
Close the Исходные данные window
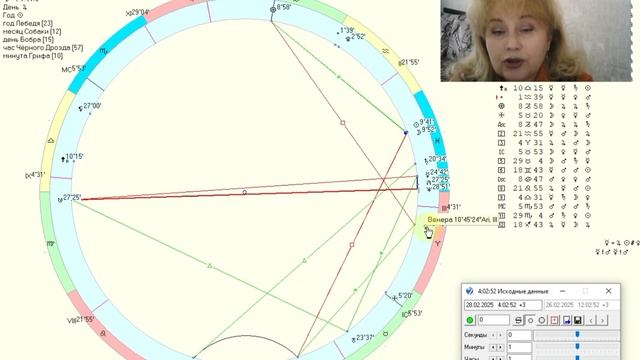[x=609, y=291]
